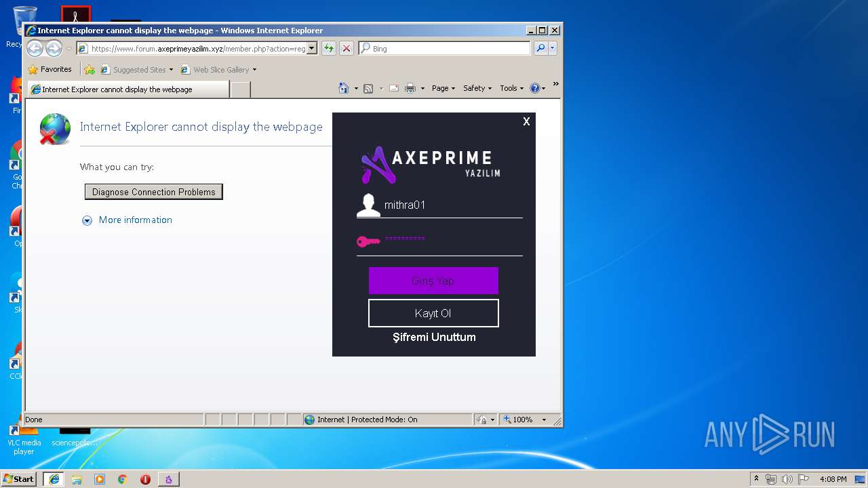The image size is (868, 488).
Task: Click the IE Back navigation arrow
Action: pyautogui.click(x=35, y=48)
